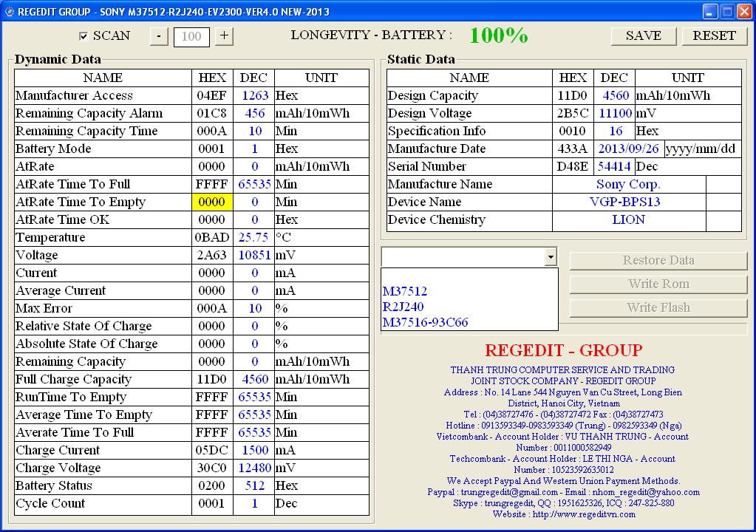756x532 pixels.
Task: Click the minus stepper button
Action: [x=159, y=36]
